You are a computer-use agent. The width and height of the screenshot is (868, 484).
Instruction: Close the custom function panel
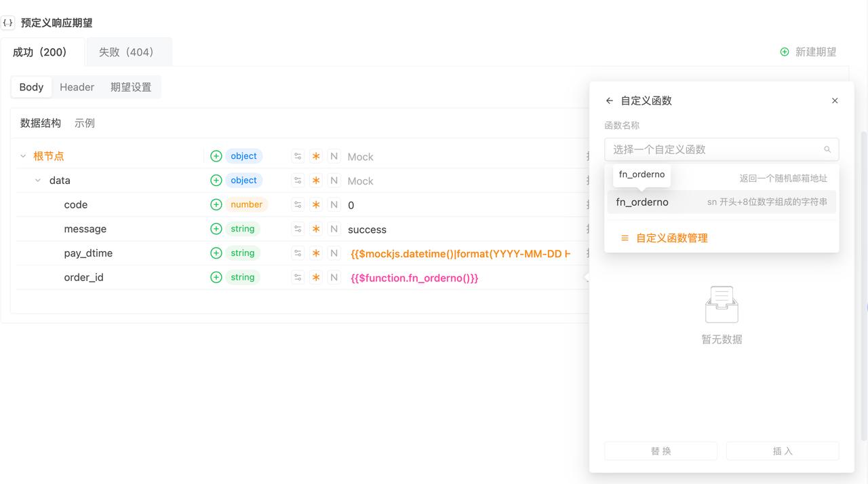pyautogui.click(x=835, y=100)
